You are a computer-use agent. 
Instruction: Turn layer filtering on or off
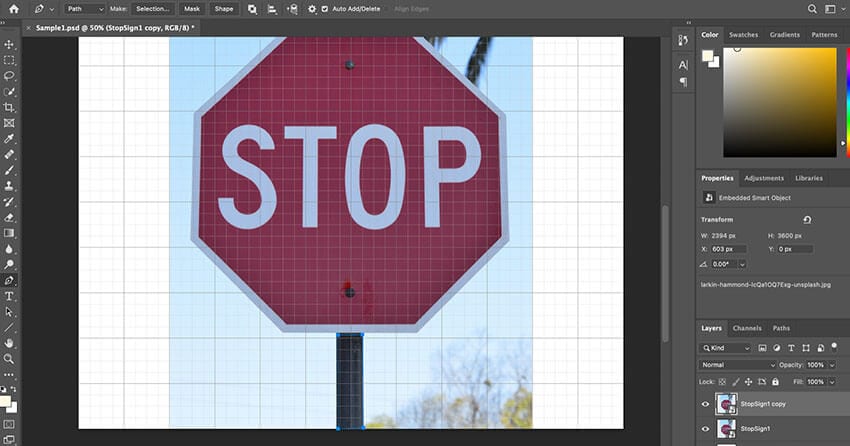[834, 346]
